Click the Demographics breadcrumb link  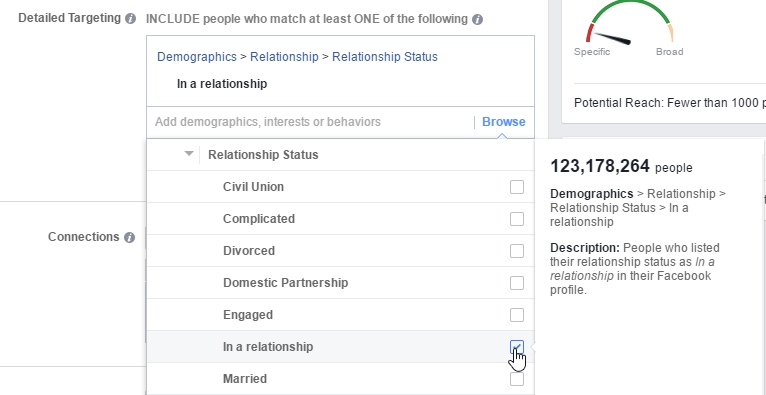coord(196,57)
